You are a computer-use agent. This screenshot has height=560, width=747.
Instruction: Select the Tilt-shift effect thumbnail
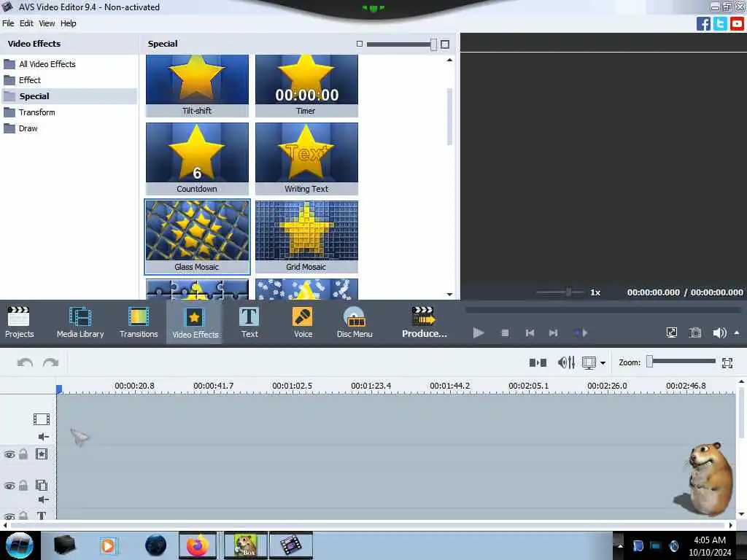pyautogui.click(x=197, y=86)
